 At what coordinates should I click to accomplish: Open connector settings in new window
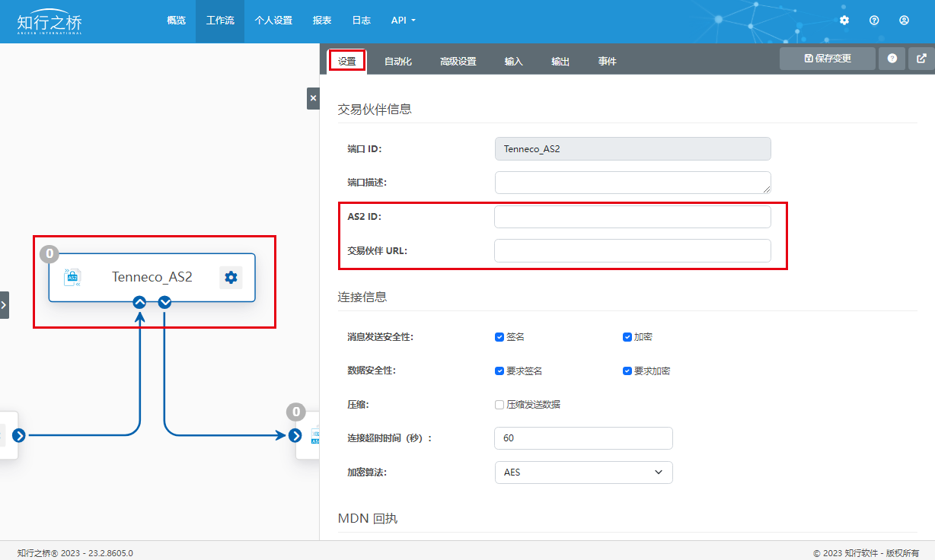[x=921, y=59]
